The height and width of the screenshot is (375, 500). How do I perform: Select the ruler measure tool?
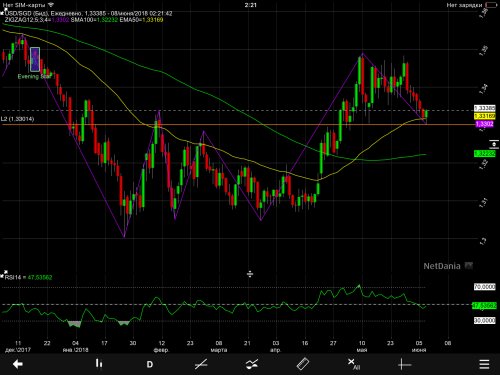tap(303, 364)
